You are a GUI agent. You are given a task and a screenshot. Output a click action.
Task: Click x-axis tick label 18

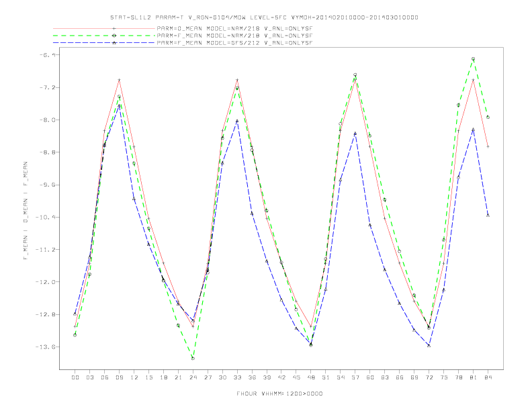[x=163, y=377]
